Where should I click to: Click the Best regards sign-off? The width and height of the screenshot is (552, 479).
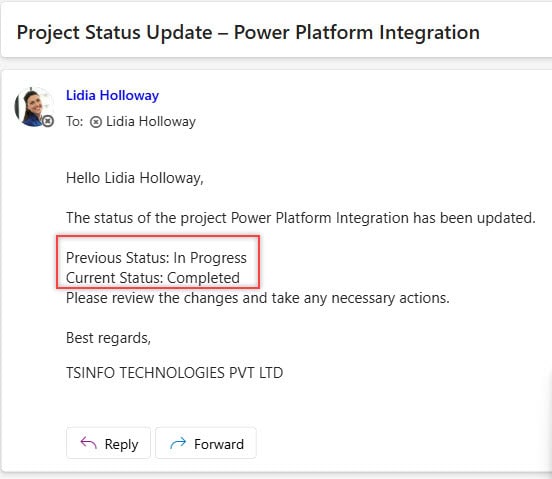tap(108, 338)
